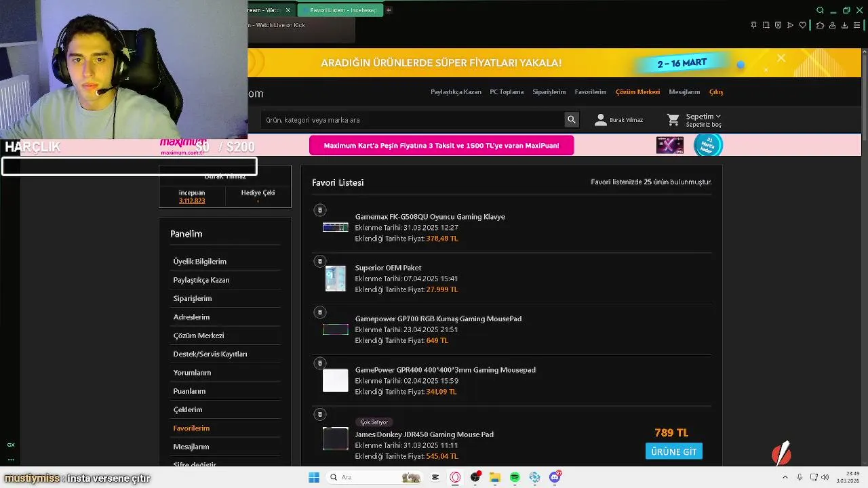The height and width of the screenshot is (488, 868).
Task: Click the user account avatar icon
Action: tap(600, 120)
